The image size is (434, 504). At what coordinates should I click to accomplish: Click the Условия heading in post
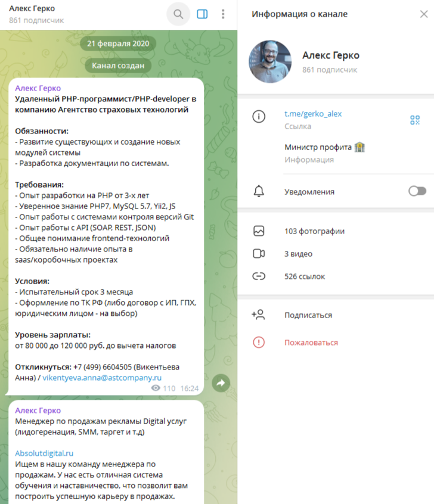tap(32, 281)
